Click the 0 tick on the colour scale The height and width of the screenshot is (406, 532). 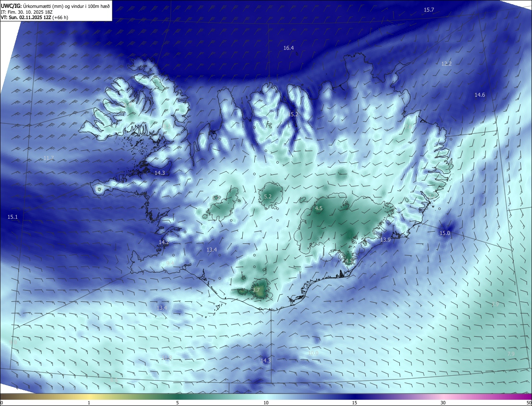point(2,403)
